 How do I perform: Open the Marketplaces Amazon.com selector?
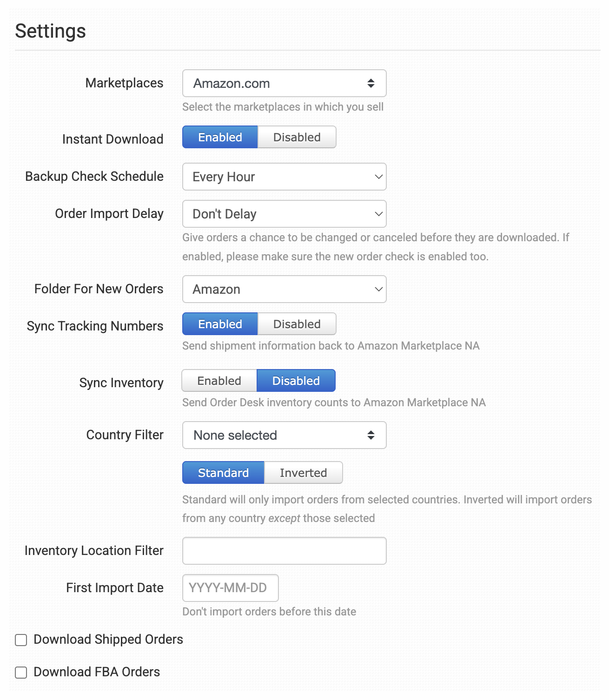pos(284,83)
